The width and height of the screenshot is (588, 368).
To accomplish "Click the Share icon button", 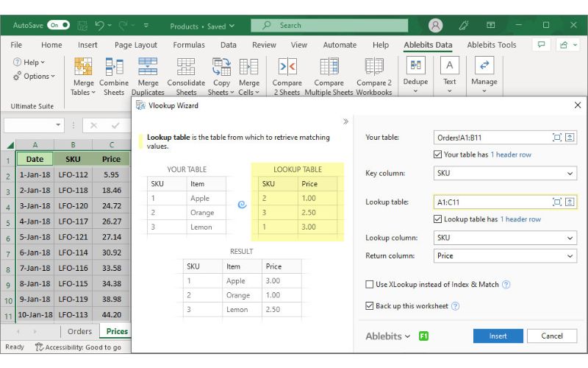I will point(564,45).
